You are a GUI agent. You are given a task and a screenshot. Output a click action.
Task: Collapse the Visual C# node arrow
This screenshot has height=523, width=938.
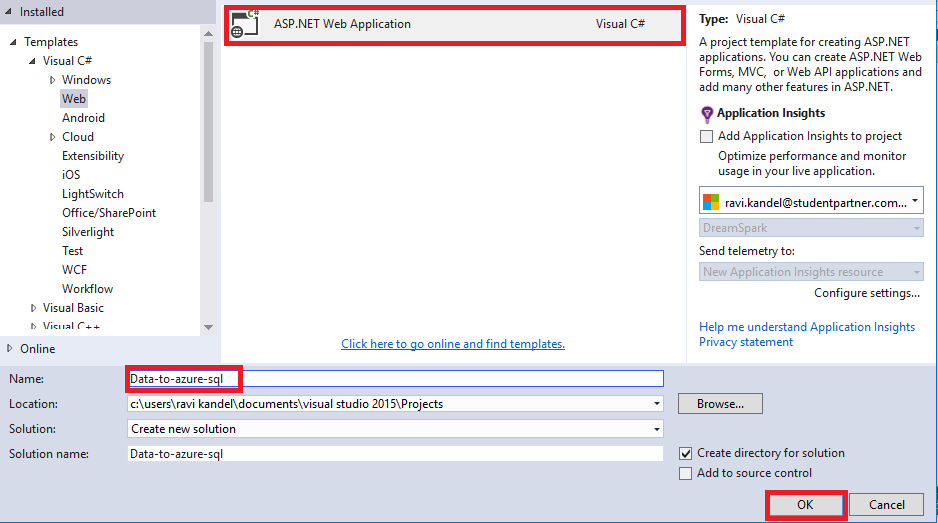click(x=32, y=61)
